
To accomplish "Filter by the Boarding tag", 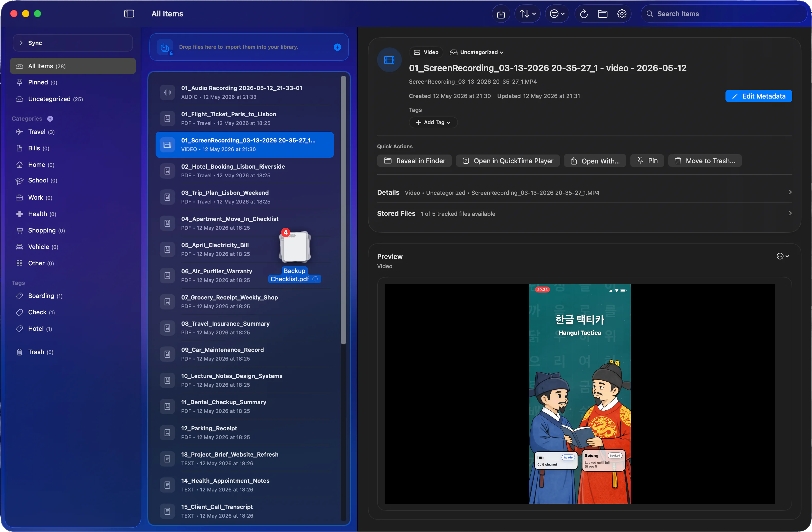I will (x=73, y=296).
